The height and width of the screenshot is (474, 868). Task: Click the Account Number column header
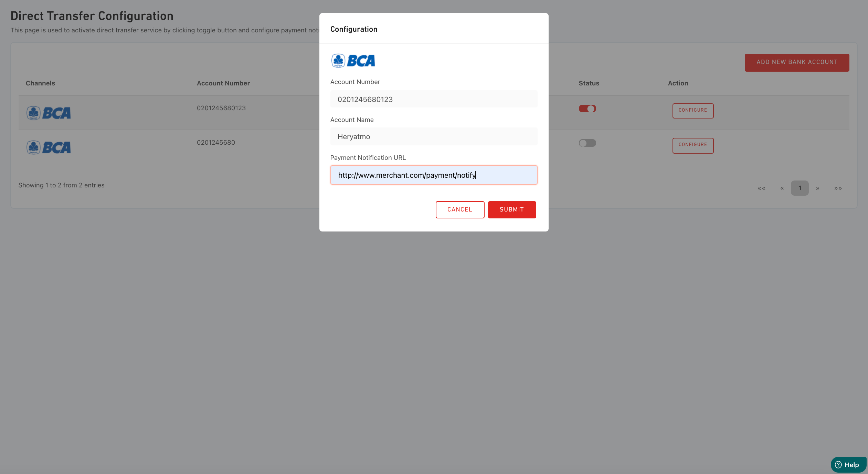(223, 83)
